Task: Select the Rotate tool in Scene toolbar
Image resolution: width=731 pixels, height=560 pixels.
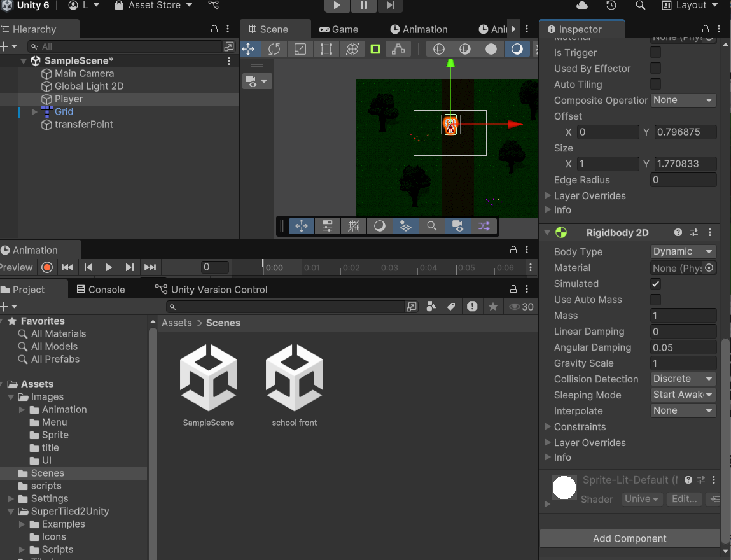Action: (274, 49)
